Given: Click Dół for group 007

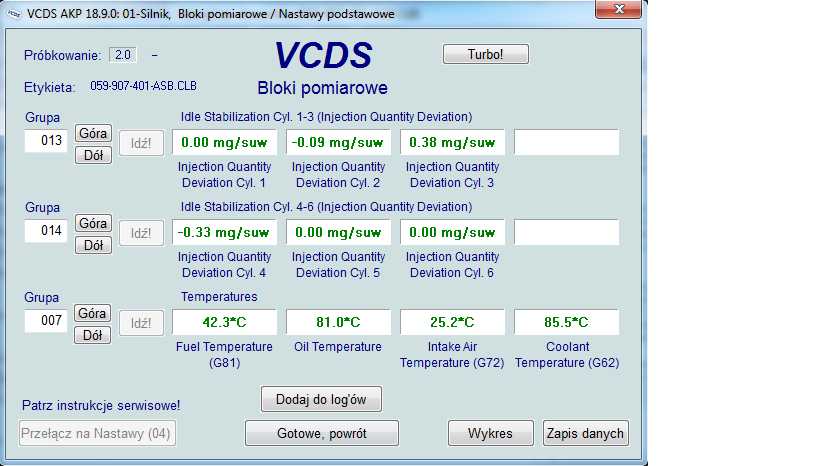Looking at the screenshot, I should pos(92,335).
